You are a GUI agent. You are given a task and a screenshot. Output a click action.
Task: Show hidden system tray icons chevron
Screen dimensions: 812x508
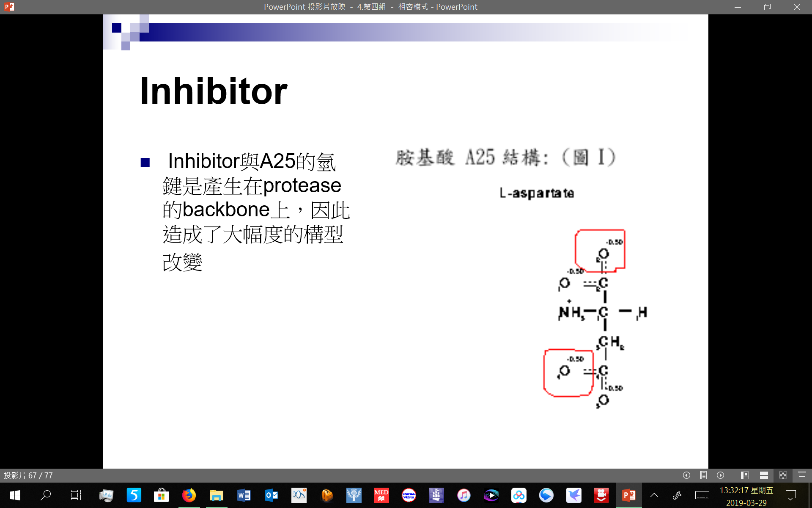coord(654,495)
